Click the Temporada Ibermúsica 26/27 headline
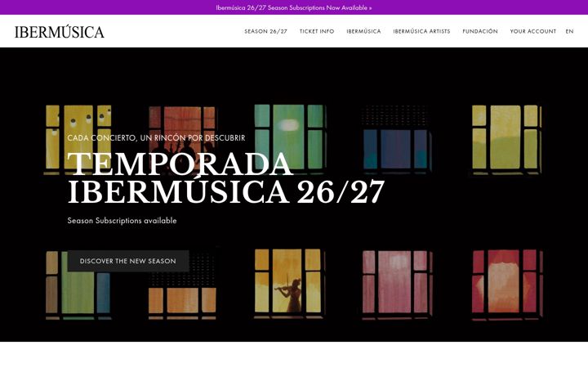Image resolution: width=588 pixels, height=368 pixels. click(226, 178)
